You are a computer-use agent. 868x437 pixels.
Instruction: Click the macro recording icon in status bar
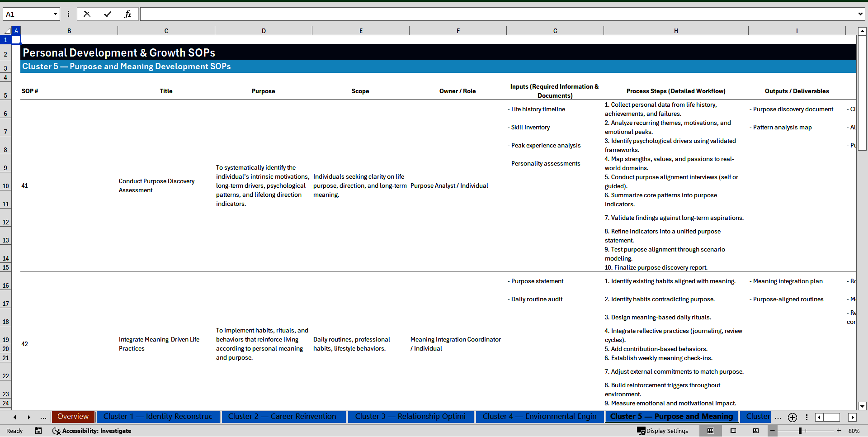click(x=38, y=431)
